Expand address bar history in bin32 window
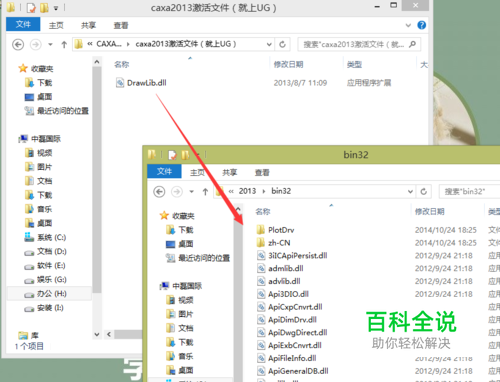500x382 pixels. pos(410,192)
